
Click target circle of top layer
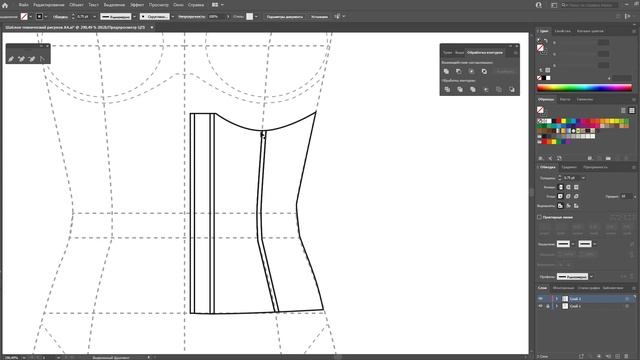(x=627, y=299)
